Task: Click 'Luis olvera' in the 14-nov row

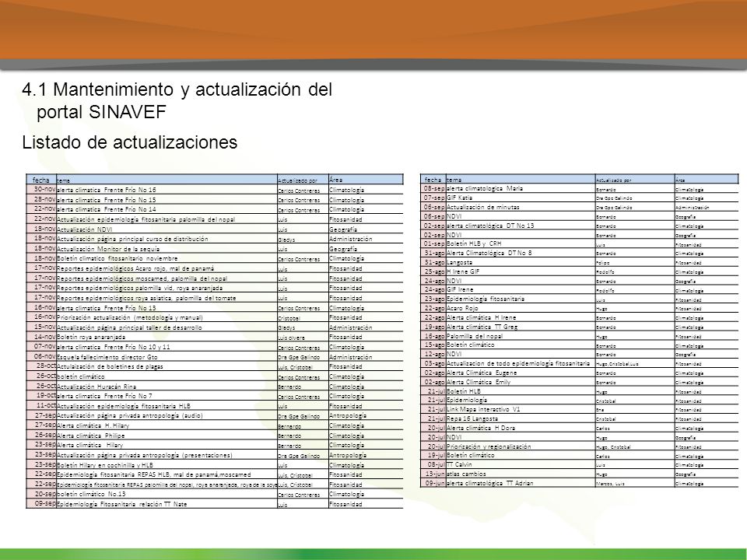Action: click(292, 338)
